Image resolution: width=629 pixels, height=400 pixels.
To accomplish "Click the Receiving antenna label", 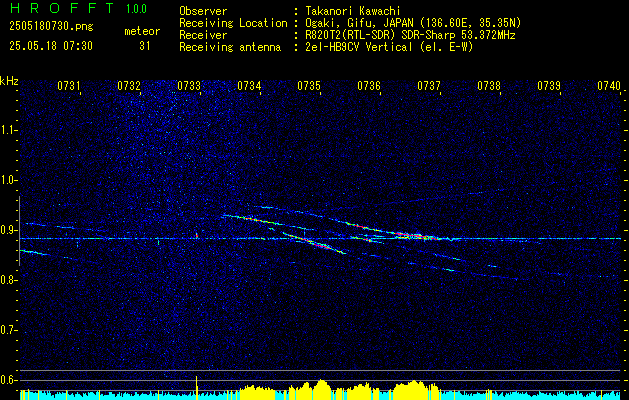I will pyautogui.click(x=230, y=47).
